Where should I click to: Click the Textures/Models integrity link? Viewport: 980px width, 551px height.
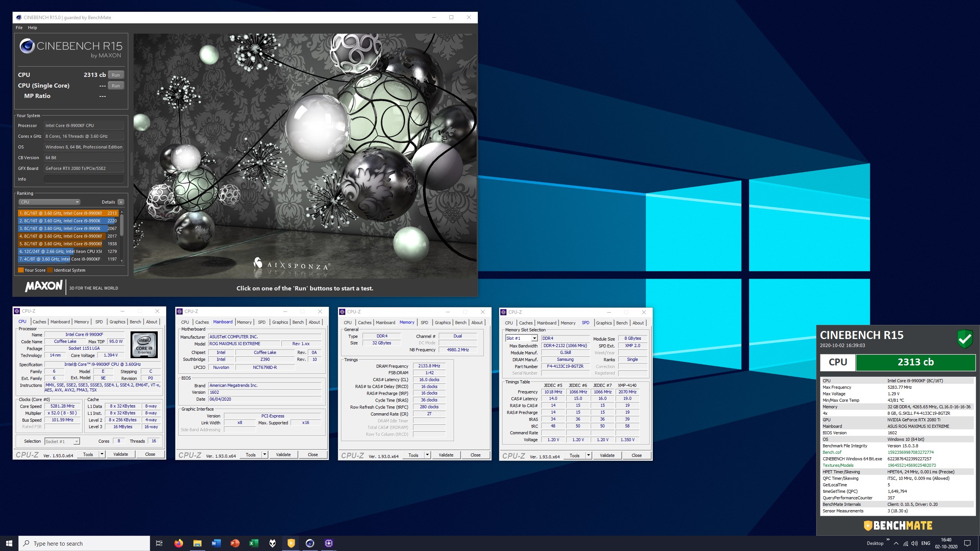pos(838,465)
